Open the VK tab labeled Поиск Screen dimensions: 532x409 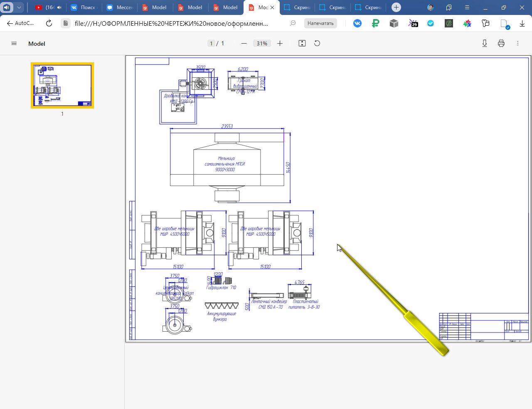tap(84, 7)
